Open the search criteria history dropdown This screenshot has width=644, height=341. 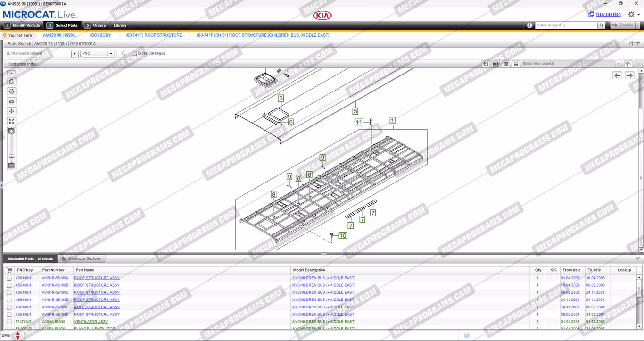pyautogui.click(x=74, y=54)
